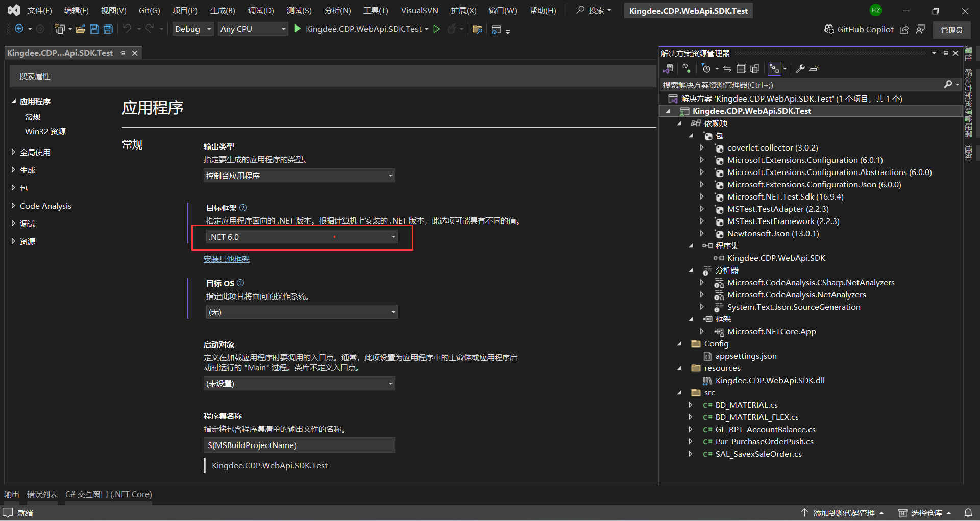
Task: Sync with active document in Solution Explorer
Action: pyautogui.click(x=727, y=69)
